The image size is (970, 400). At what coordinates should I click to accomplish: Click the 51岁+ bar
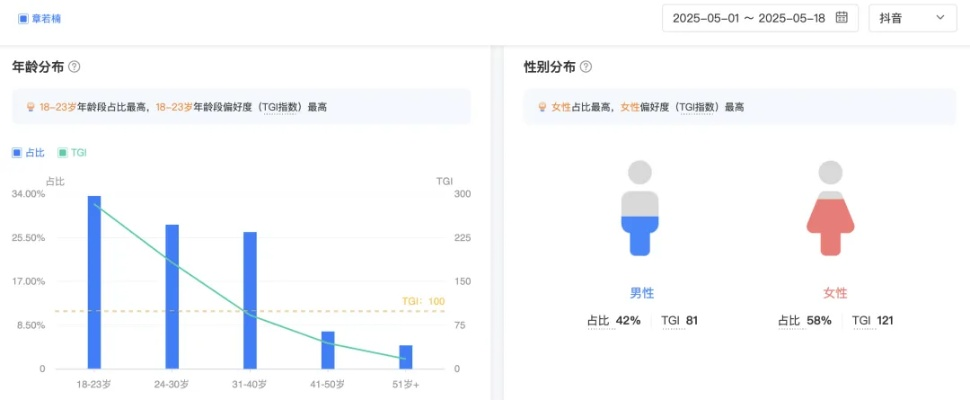405,357
